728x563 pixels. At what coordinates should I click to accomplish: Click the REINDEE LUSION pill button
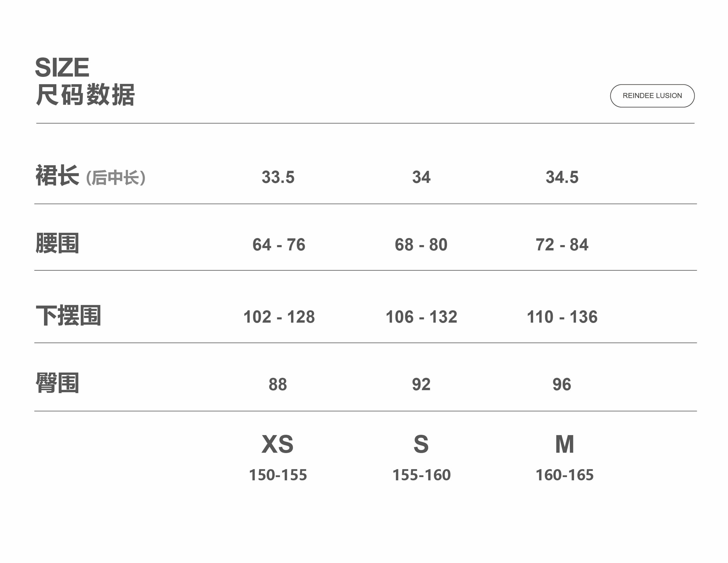652,96
